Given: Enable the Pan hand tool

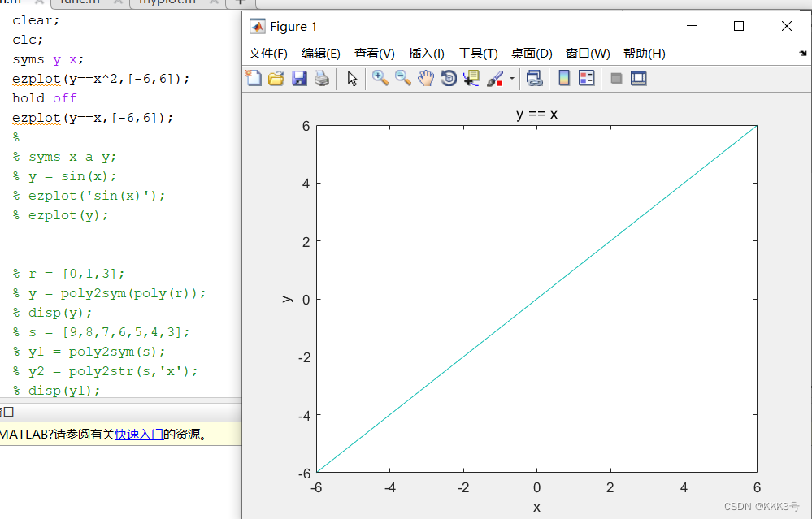Looking at the screenshot, I should [x=426, y=78].
